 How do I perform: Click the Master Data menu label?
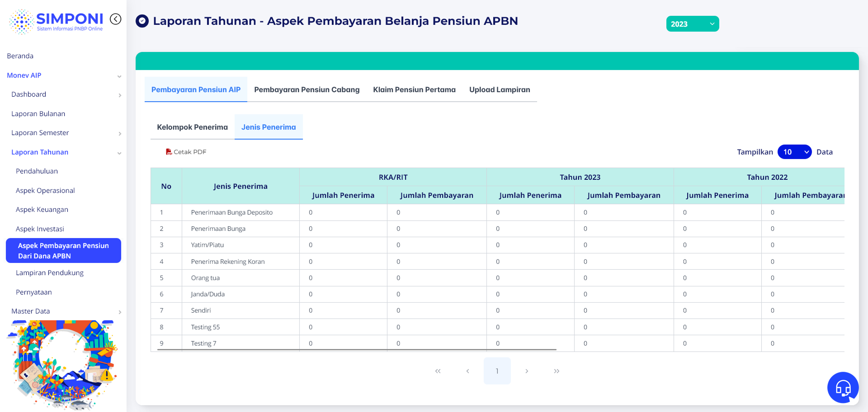[31, 311]
